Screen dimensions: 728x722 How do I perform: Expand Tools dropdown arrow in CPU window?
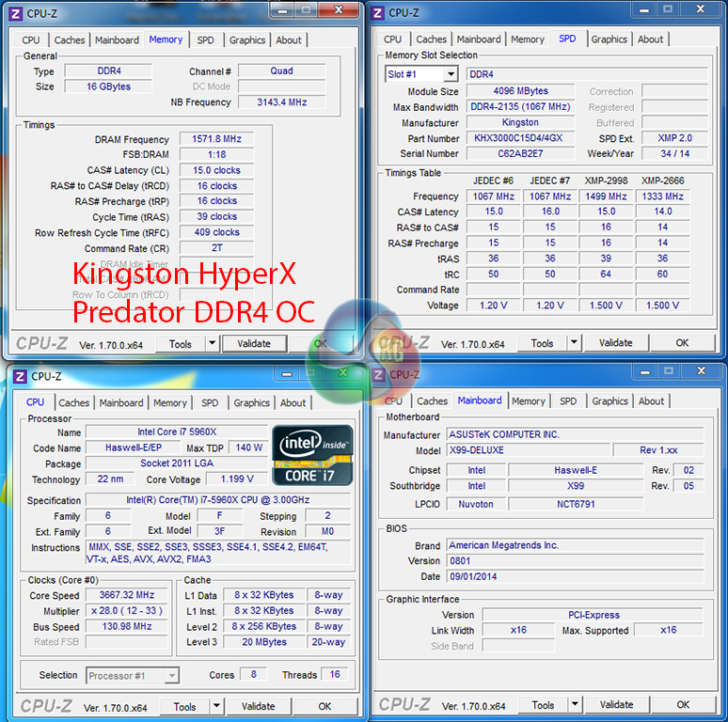pos(216,706)
